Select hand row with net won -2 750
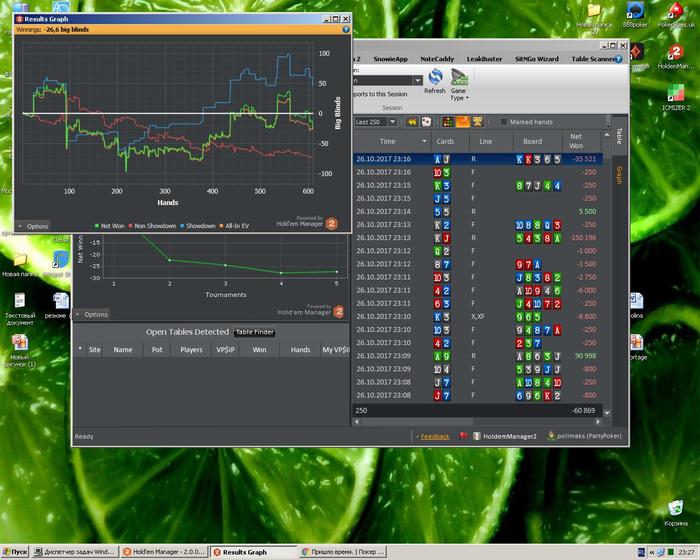Screen dimensions: 700x560 [x=478, y=277]
